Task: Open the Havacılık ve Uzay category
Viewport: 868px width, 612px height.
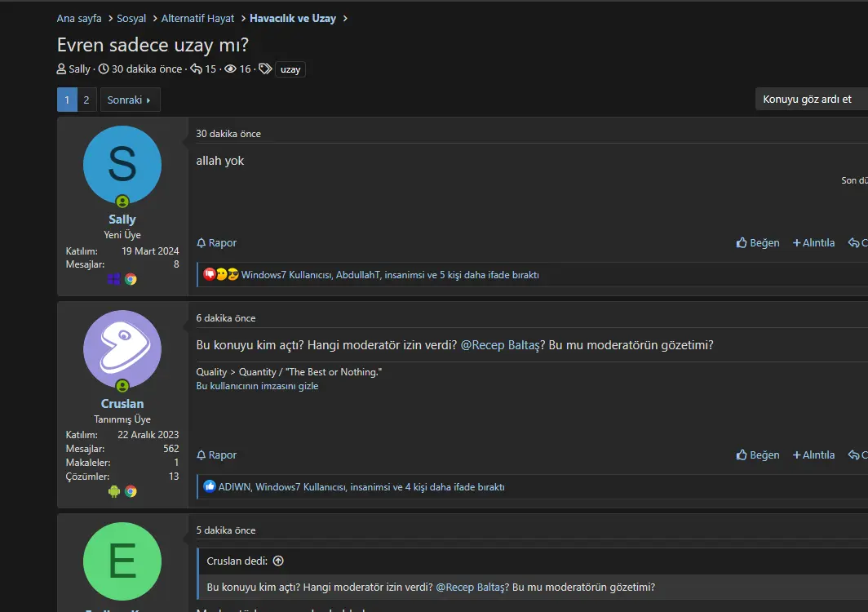Action: [293, 18]
